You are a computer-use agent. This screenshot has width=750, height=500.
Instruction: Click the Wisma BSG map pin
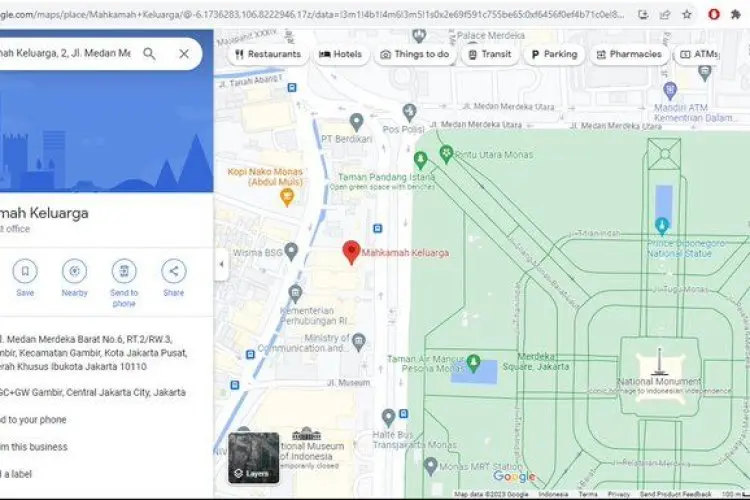(291, 251)
